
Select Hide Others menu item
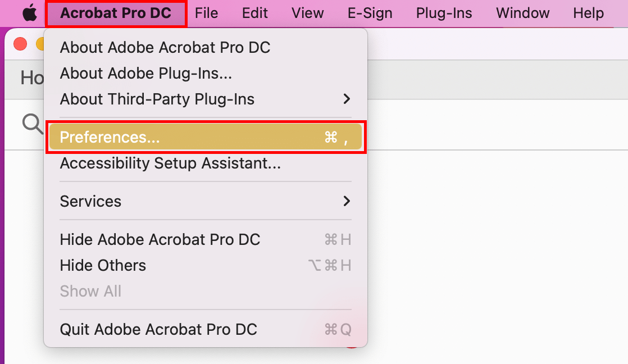[x=103, y=266]
